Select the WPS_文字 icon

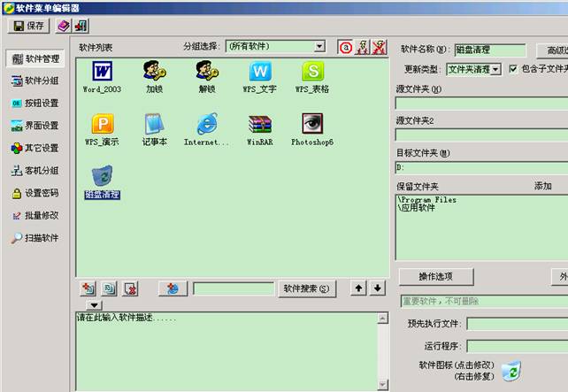pos(260,77)
